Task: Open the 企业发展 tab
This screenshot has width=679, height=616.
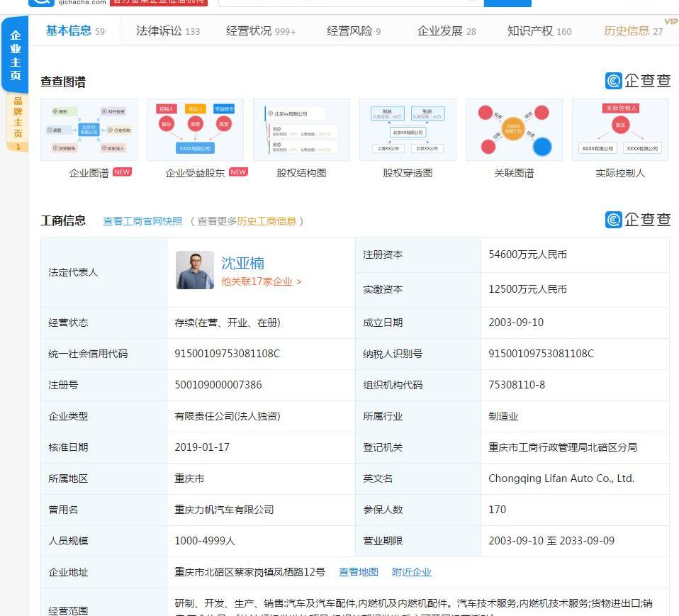Action: 447,30
